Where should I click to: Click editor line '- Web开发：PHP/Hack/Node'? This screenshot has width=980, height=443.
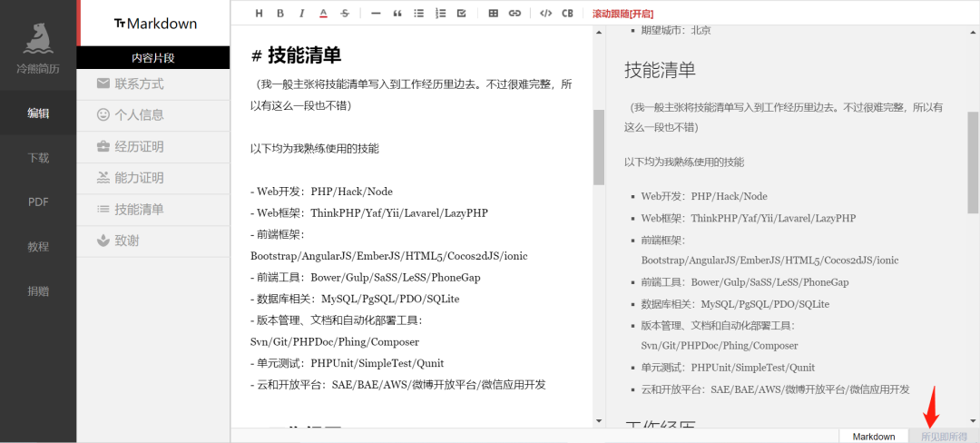(321, 192)
